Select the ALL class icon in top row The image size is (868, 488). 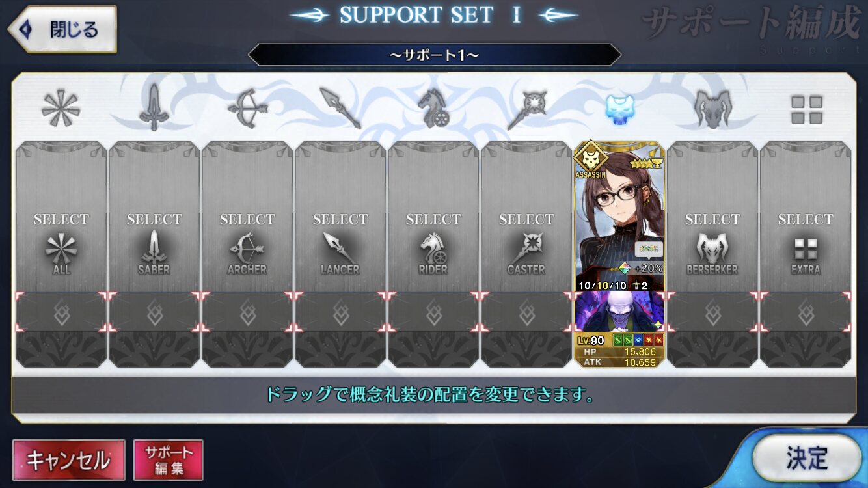tap(61, 108)
